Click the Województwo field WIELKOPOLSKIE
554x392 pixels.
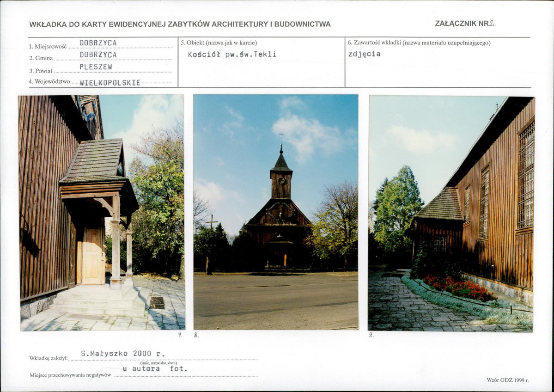[x=110, y=83]
